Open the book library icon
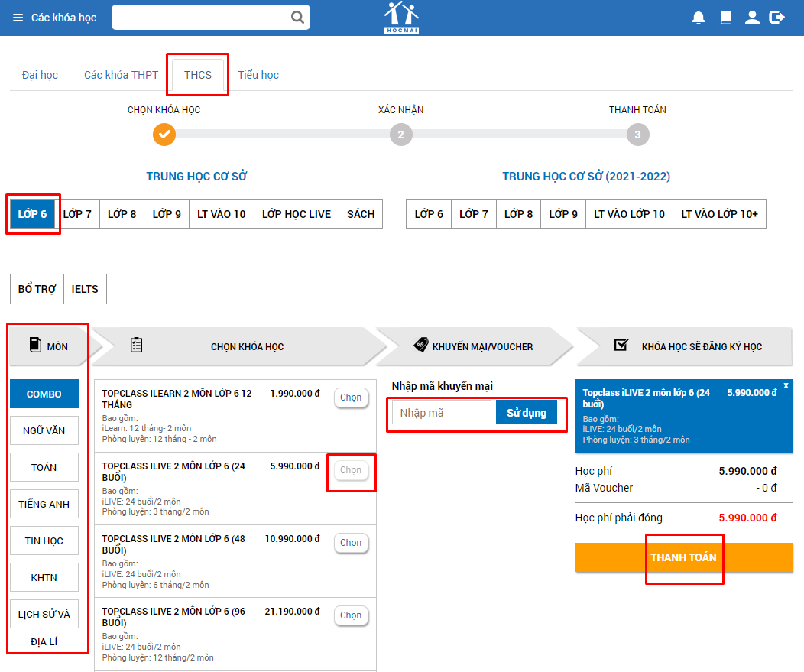The height and width of the screenshot is (672, 804). 725,18
